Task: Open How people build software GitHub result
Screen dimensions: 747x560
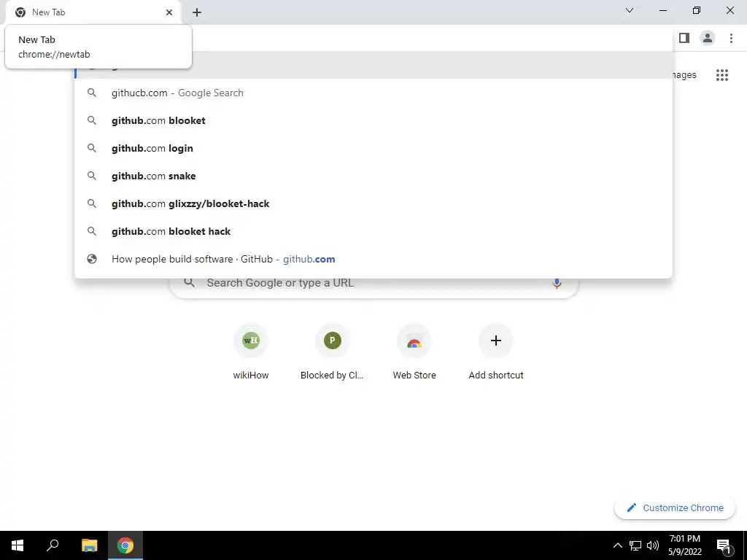Action: point(373,259)
